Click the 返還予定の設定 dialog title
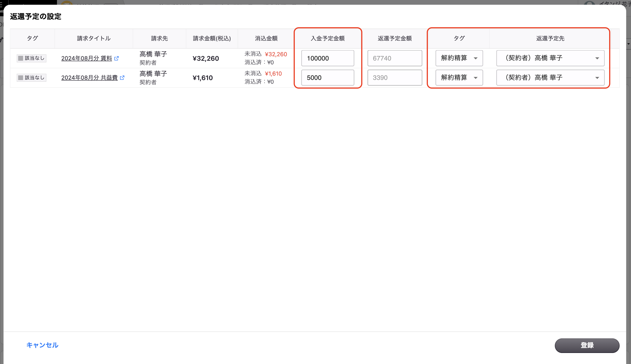 pos(36,16)
